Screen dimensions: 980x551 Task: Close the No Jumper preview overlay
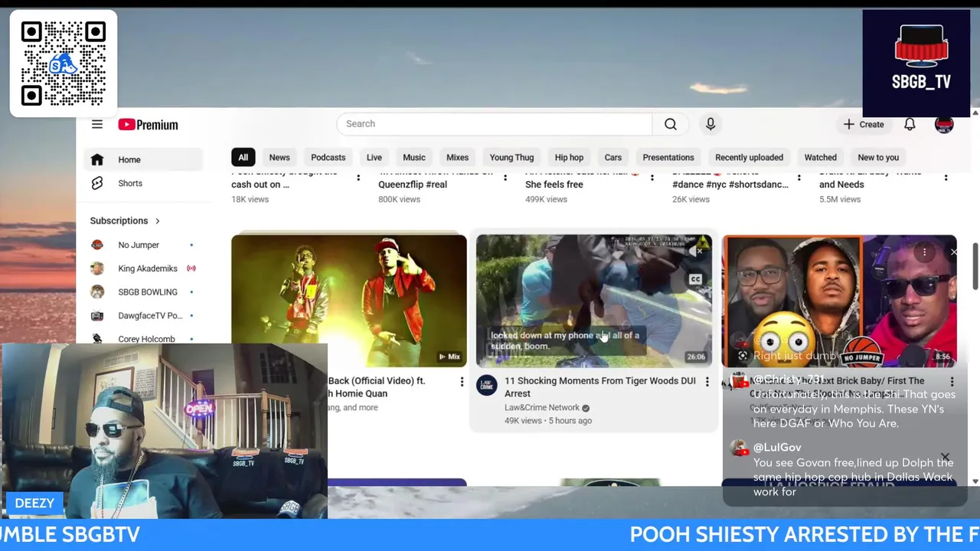(953, 252)
